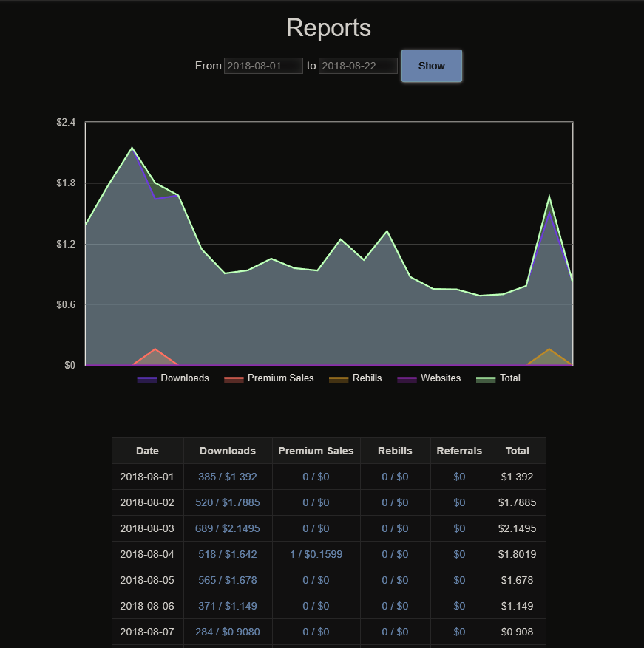Click the 'to' end date field
The image size is (644, 648).
[358, 66]
